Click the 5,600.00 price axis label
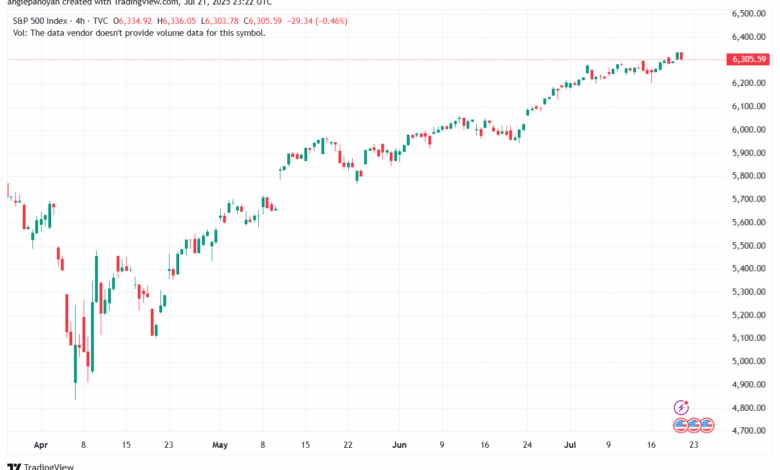The height and width of the screenshot is (470, 780). [749, 222]
